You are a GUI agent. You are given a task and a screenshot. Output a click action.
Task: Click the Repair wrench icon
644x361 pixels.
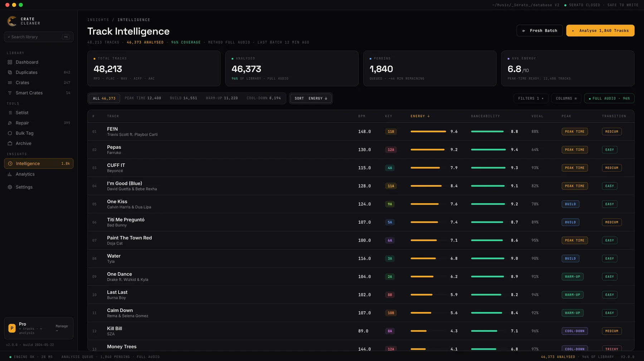coord(10,123)
